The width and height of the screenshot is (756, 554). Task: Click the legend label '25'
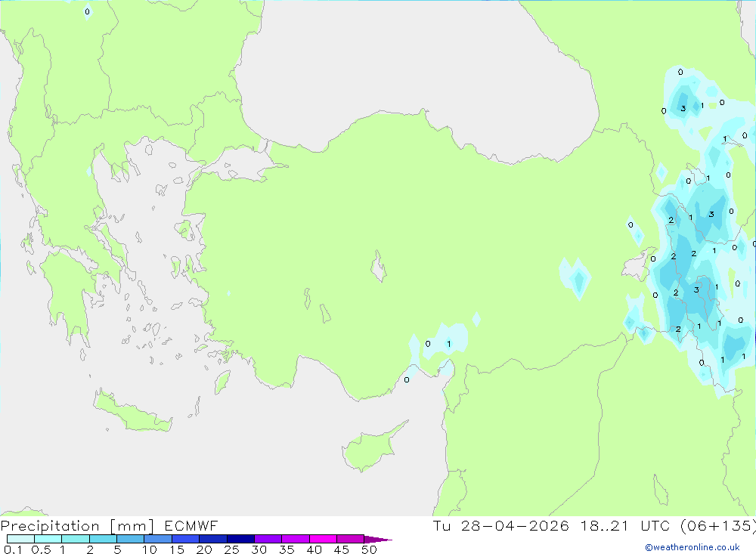click(231, 549)
